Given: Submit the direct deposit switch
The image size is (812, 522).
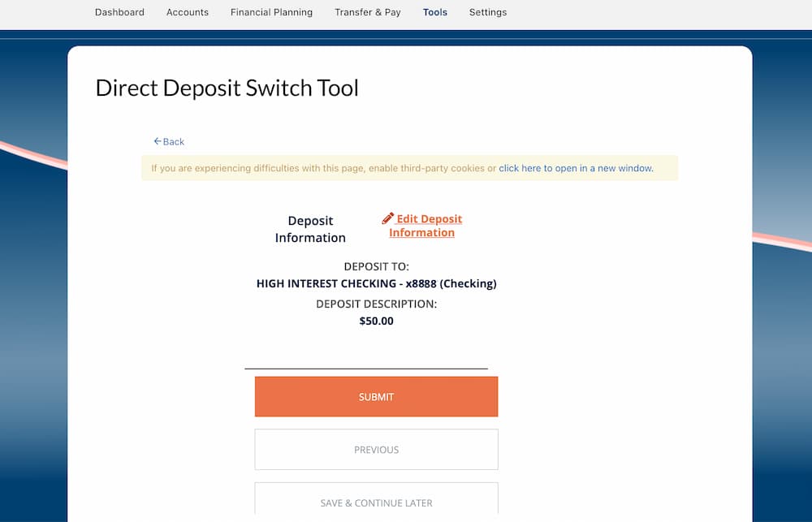Looking at the screenshot, I should (376, 397).
